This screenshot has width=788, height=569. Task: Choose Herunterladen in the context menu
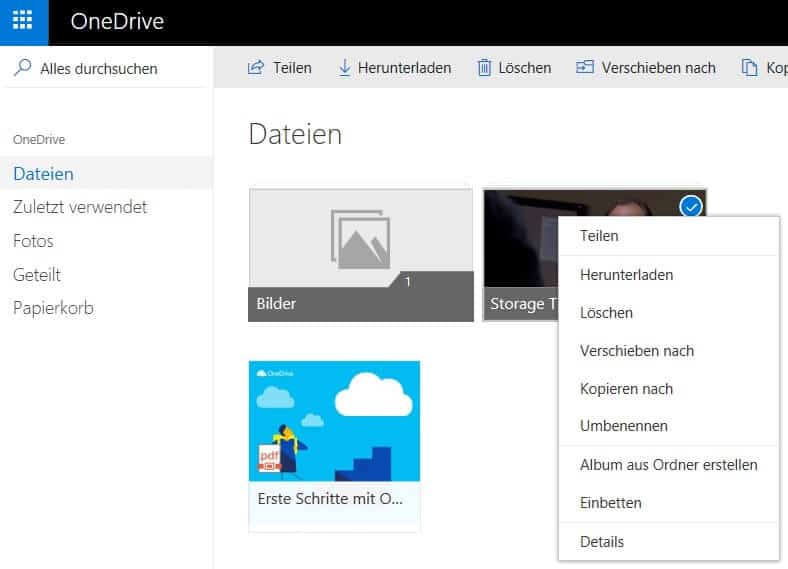coord(669,275)
